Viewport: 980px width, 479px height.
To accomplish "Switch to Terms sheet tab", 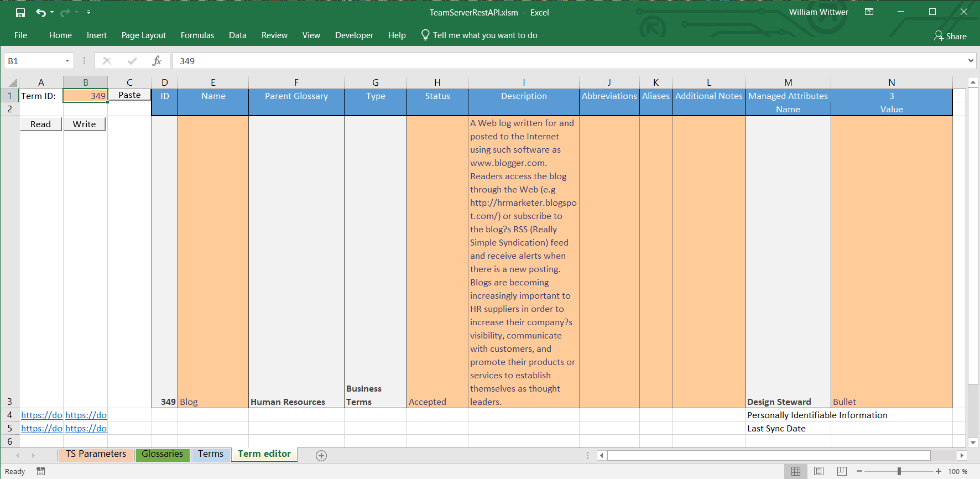I will pyautogui.click(x=211, y=454).
